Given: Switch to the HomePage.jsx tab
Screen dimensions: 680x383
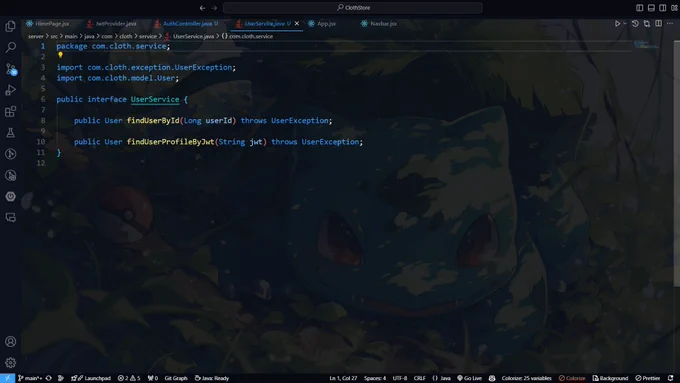Looking at the screenshot, I should (48, 24).
